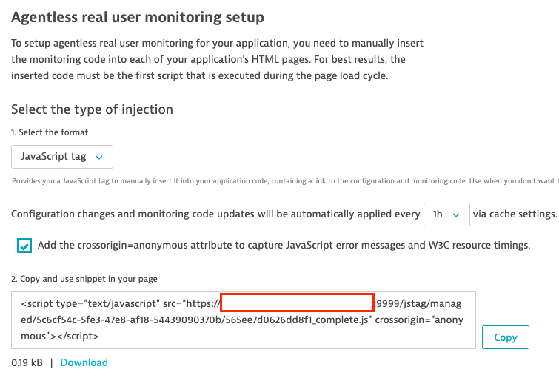The height and width of the screenshot is (392, 559).
Task: Click the 'Add the crossorigin=anonymous attribute' label text
Action: click(x=284, y=246)
